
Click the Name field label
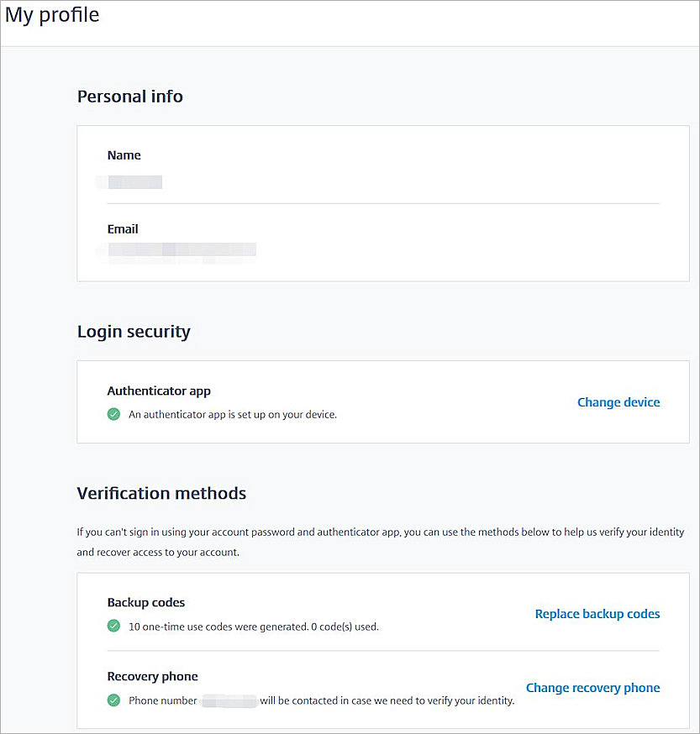pyautogui.click(x=124, y=155)
